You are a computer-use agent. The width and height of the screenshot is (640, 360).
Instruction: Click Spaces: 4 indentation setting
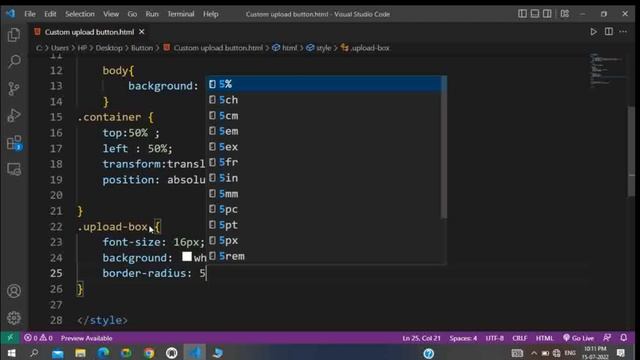click(x=463, y=338)
